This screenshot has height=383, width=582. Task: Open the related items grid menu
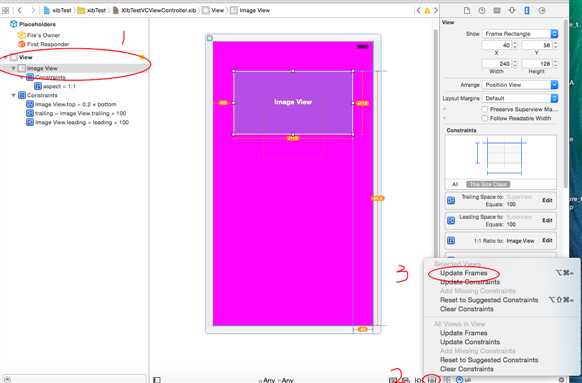6,10
